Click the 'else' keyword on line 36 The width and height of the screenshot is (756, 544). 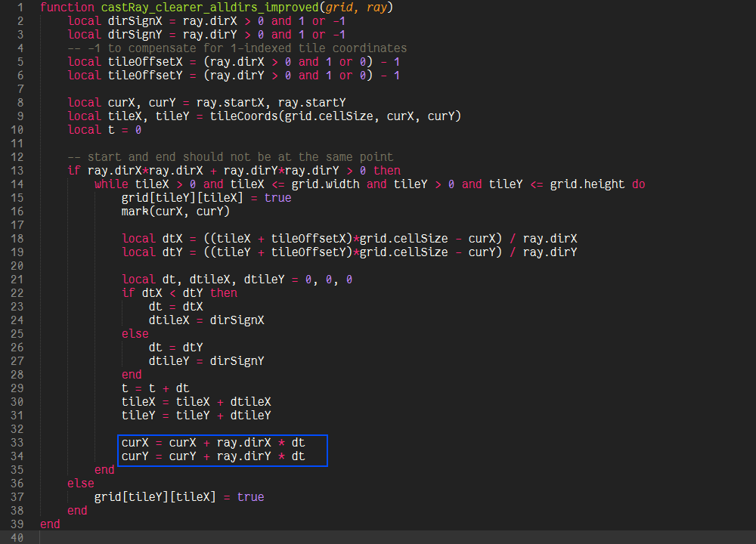pyautogui.click(x=81, y=484)
